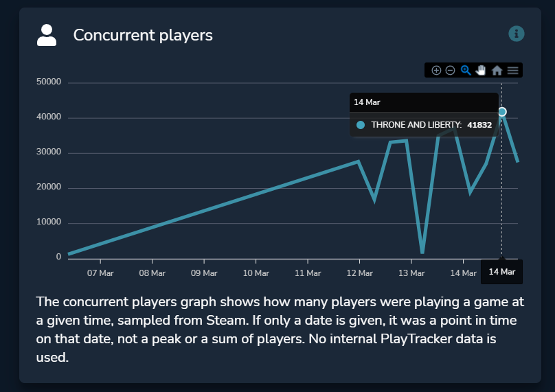Click the Concurrent players heading
The height and width of the screenshot is (392, 555).
[x=143, y=35]
